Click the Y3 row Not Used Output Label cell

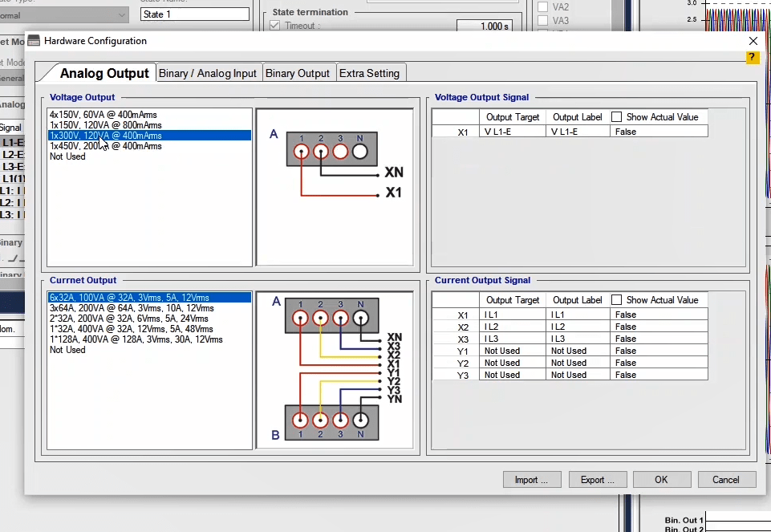click(x=578, y=375)
